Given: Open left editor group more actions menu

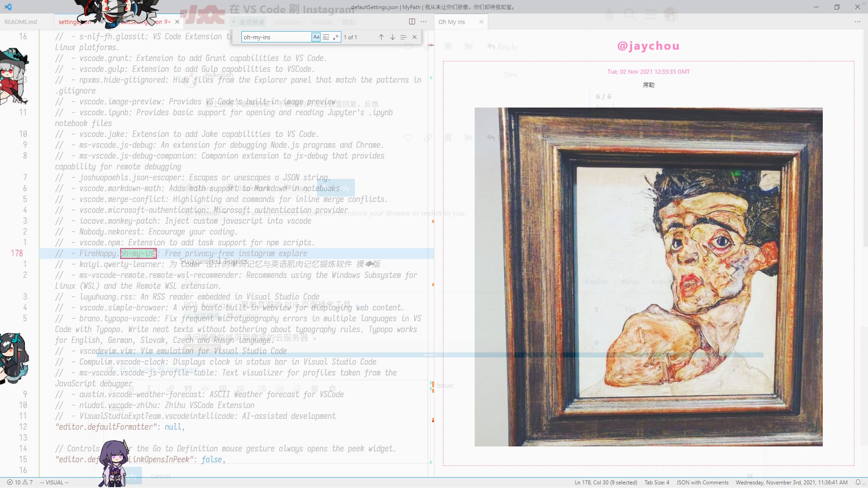Looking at the screenshot, I should pos(424,22).
